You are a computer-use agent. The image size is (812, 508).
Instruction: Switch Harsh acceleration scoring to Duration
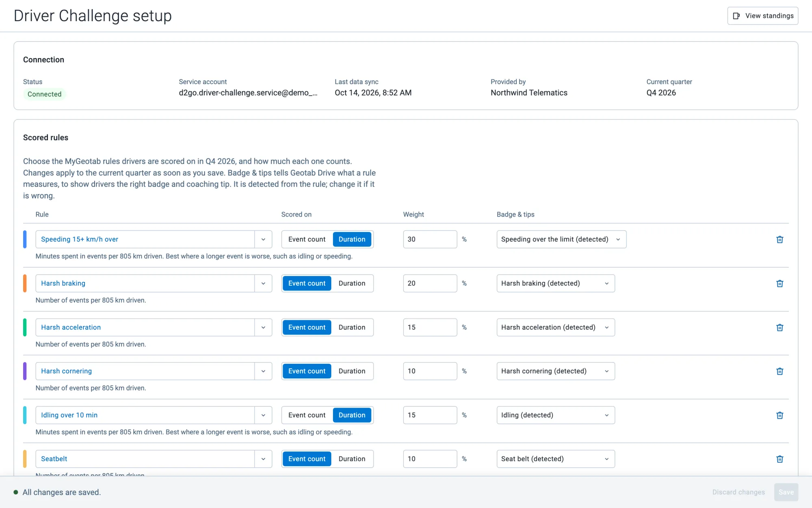(x=352, y=327)
